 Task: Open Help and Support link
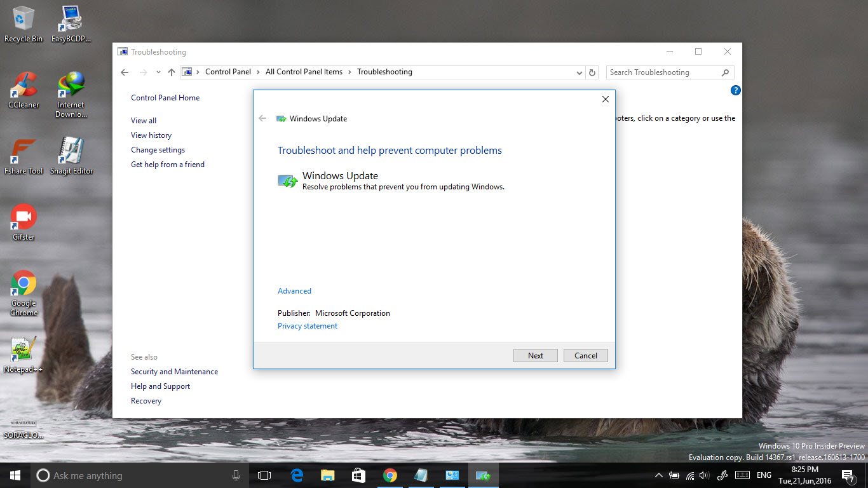tap(160, 386)
